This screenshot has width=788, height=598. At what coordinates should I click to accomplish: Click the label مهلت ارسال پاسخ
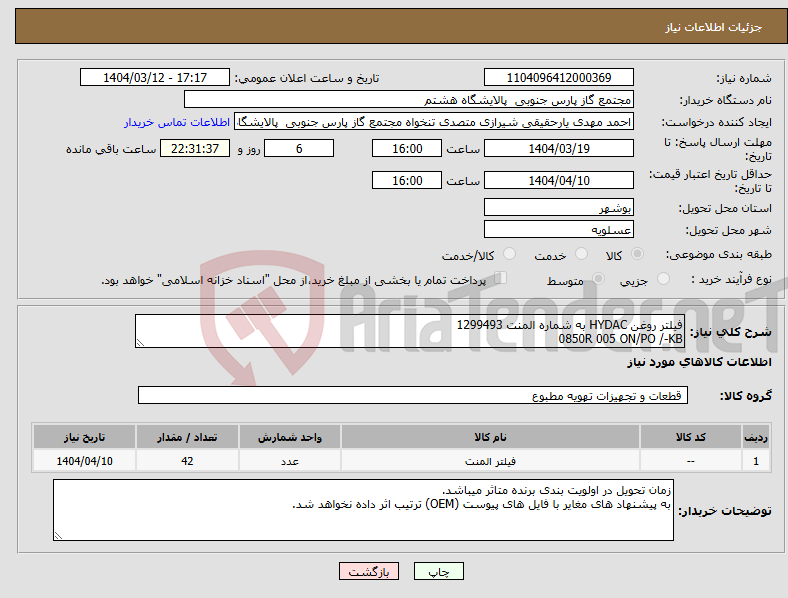(718, 149)
